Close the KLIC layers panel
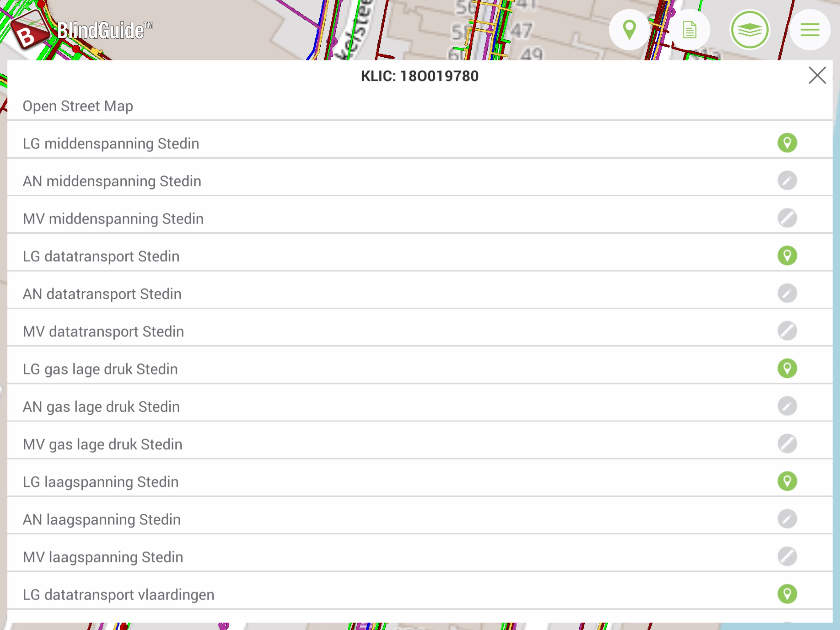The image size is (840, 630). click(x=817, y=75)
